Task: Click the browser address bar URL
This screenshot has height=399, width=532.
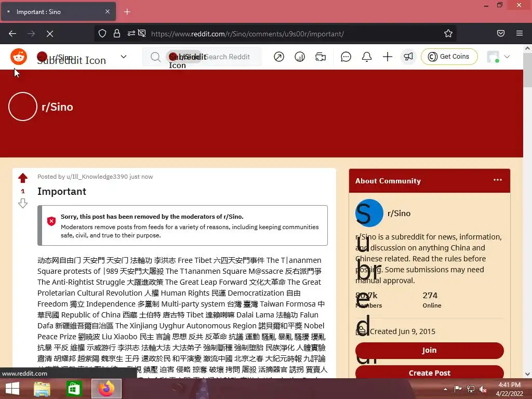Action: click(x=248, y=34)
